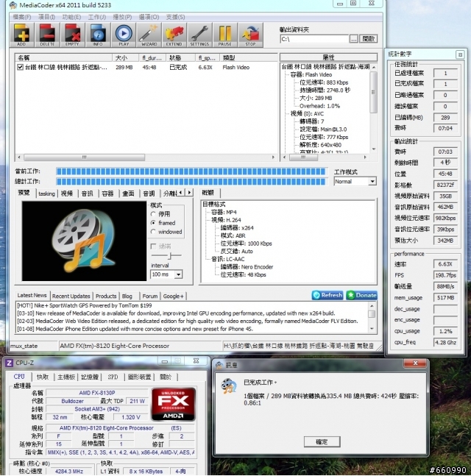
Task: Click the AMD FX processor logo in CPU-Z
Action: coord(174,404)
